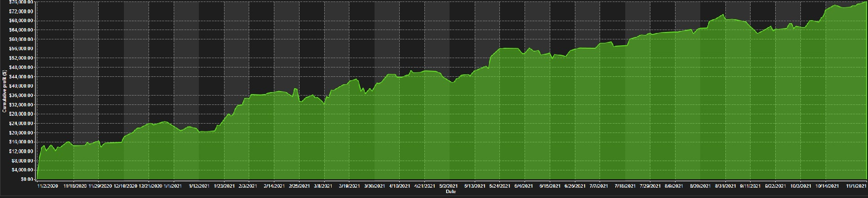
Task: Click the 4/21/2021 date label
Action: pos(424,187)
